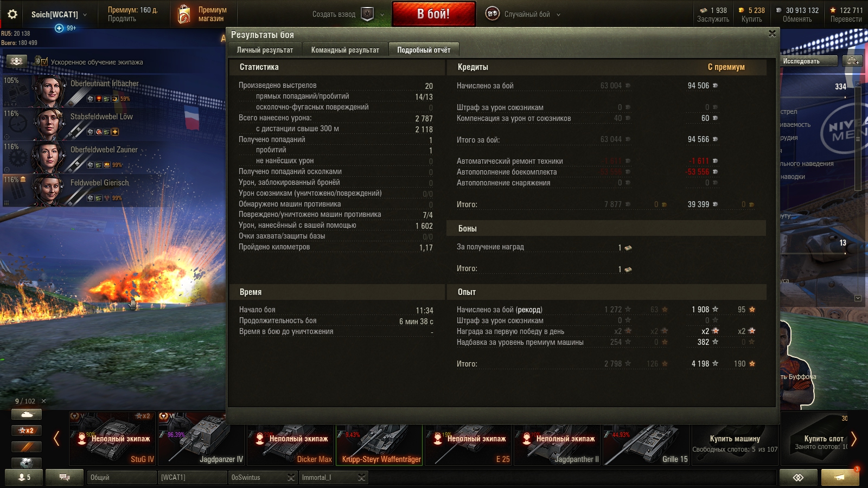Open contacts list icon showing 5

coord(24,477)
